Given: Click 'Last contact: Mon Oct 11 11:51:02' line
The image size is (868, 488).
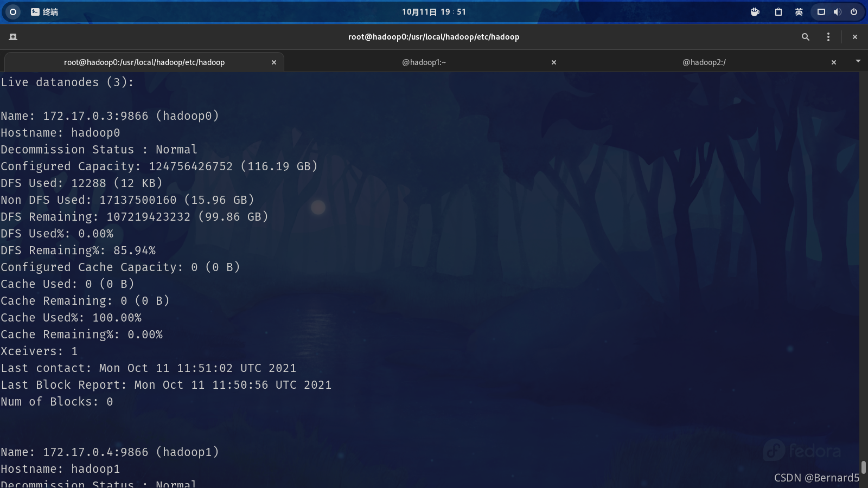Looking at the screenshot, I should point(149,368).
